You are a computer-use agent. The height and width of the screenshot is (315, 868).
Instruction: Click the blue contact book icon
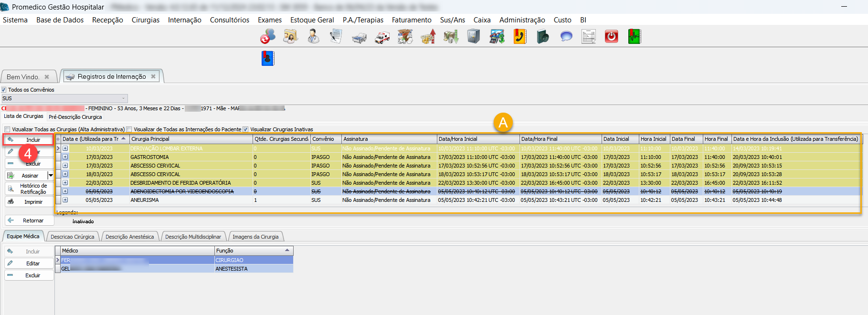(x=268, y=58)
